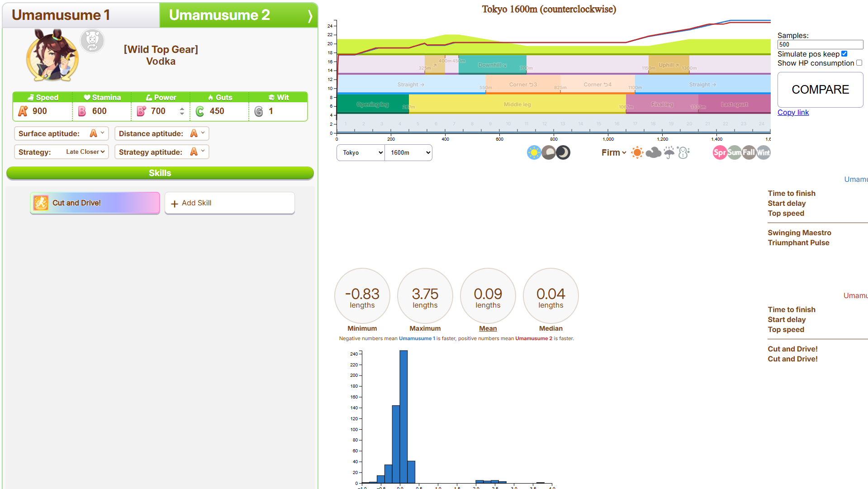Click the green Skills header bar
Viewport: 868px width, 489px height.
[160, 173]
